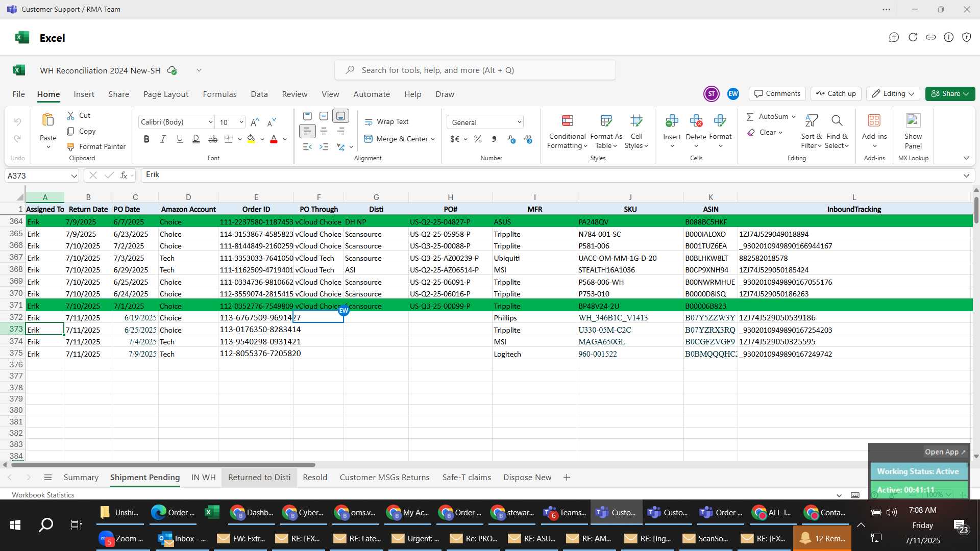The height and width of the screenshot is (551, 980).
Task: Apply red font color
Action: (x=274, y=139)
